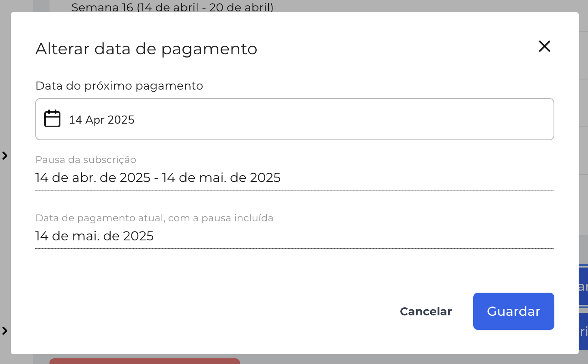This screenshot has height=364, width=588.
Task: Save the payment date with Guardar
Action: click(x=513, y=311)
